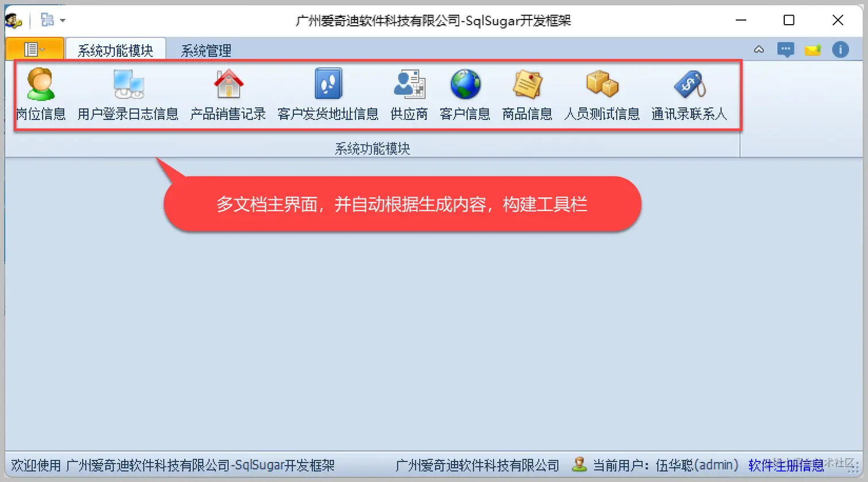Image resolution: width=868 pixels, height=482 pixels.
Task: Switch to the 系统功能模块 tab
Action: coord(115,50)
